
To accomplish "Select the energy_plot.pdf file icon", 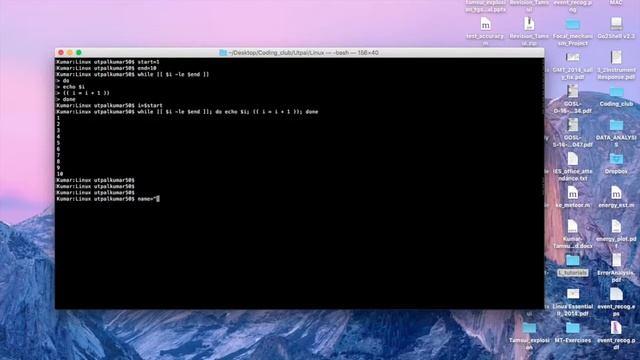I will 616,227.
